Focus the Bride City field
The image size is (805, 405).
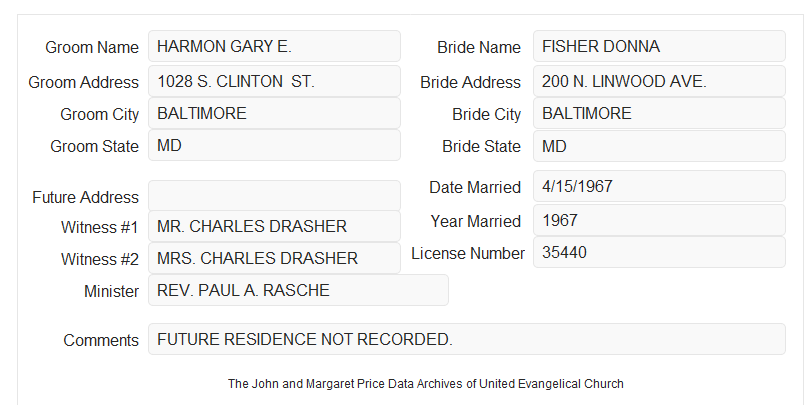tap(659, 113)
